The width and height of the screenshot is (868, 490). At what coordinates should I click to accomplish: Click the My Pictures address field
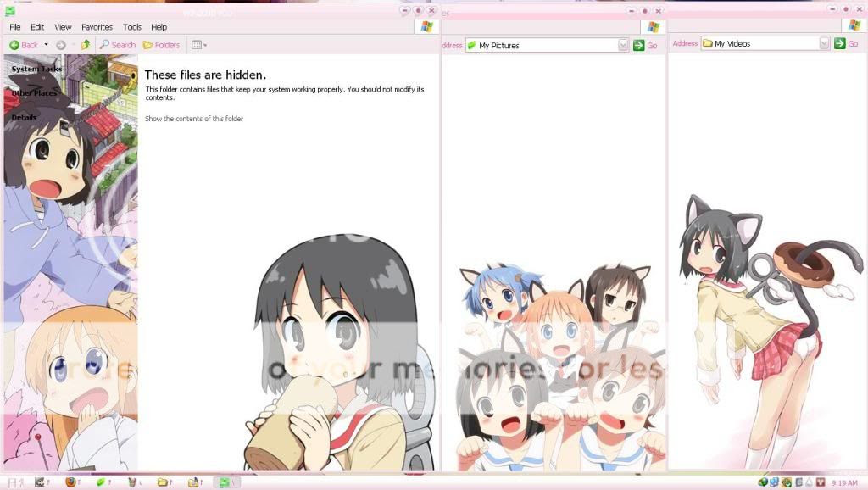(547, 46)
